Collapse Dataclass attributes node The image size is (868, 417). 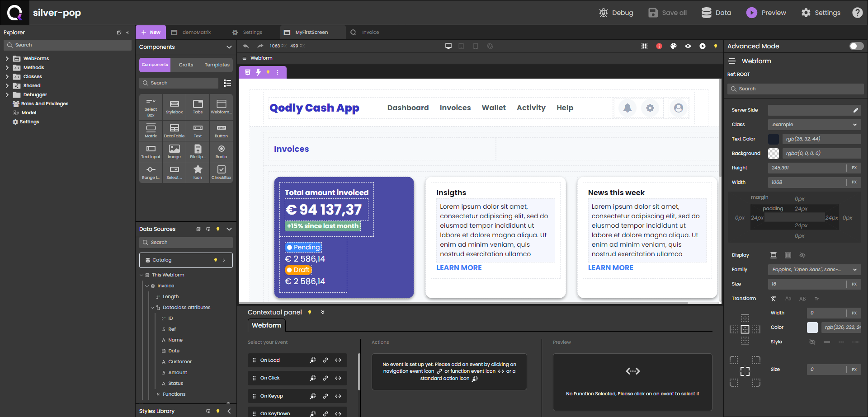pos(152,308)
